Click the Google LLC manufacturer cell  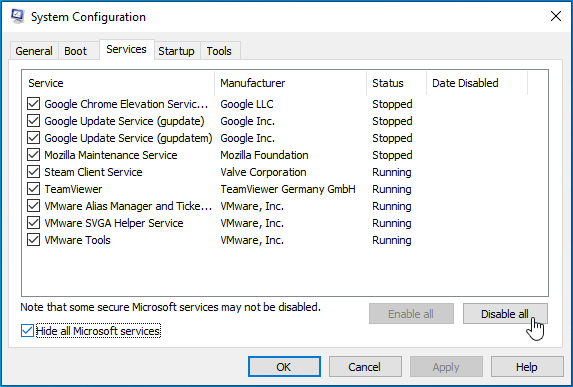[247, 104]
